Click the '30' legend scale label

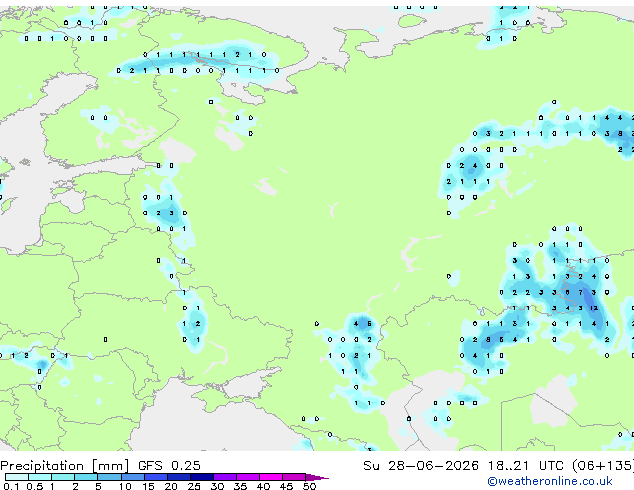(217, 486)
